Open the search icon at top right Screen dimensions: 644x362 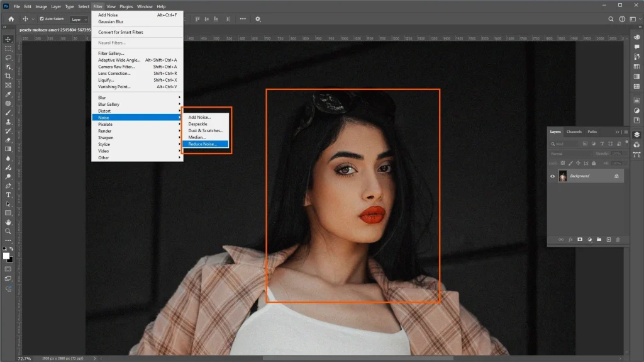pyautogui.click(x=611, y=19)
